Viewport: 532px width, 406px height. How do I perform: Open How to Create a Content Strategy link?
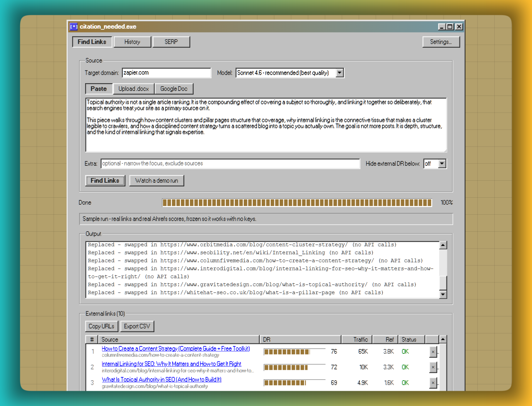[176, 349]
